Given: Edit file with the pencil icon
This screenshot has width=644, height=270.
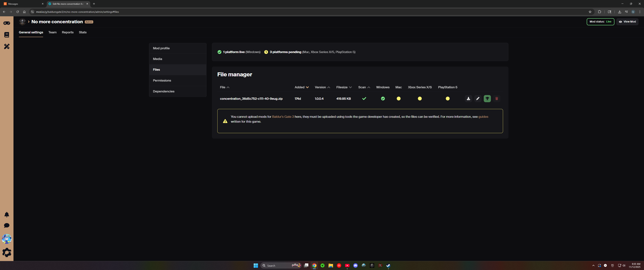Looking at the screenshot, I should (x=478, y=98).
